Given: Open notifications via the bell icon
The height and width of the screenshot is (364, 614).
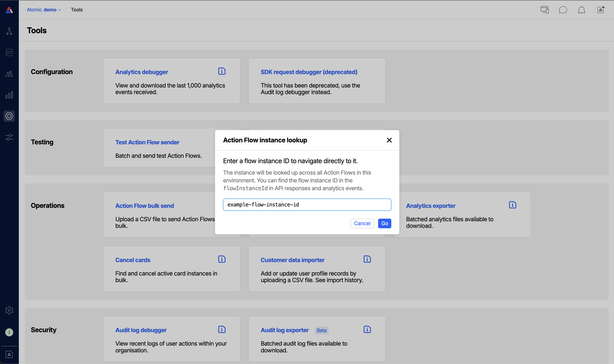Looking at the screenshot, I should click(582, 10).
